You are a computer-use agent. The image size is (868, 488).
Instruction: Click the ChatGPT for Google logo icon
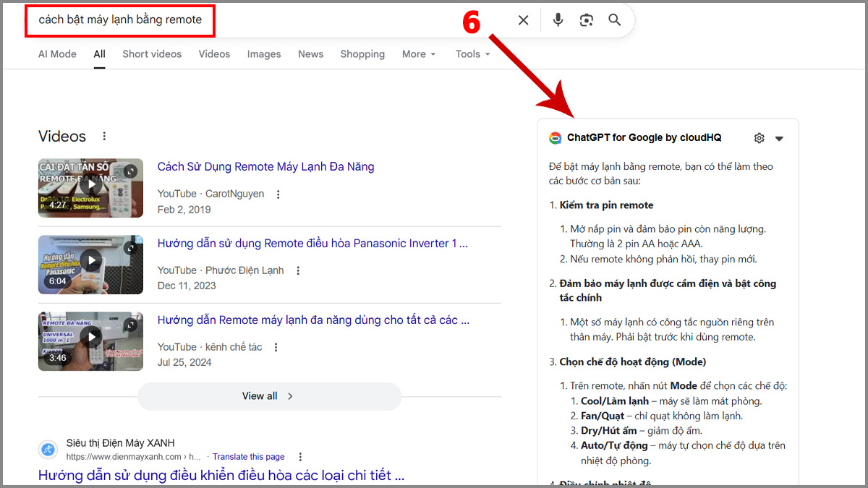[555, 138]
